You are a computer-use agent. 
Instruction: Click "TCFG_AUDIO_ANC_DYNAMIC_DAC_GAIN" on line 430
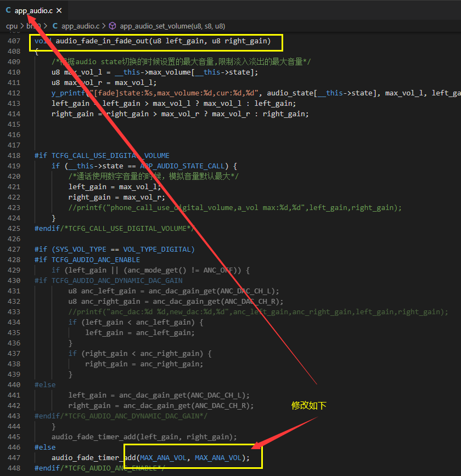click(x=117, y=281)
